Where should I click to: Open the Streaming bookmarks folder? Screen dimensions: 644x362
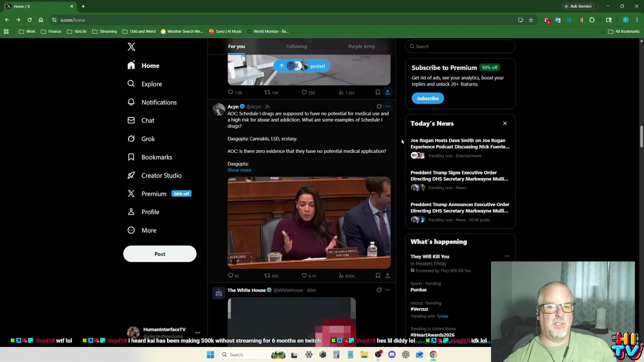click(104, 31)
